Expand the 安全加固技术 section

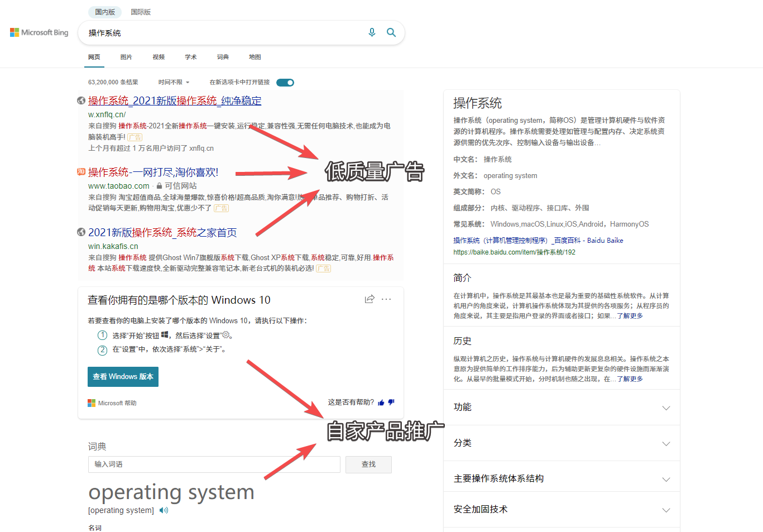click(x=562, y=510)
